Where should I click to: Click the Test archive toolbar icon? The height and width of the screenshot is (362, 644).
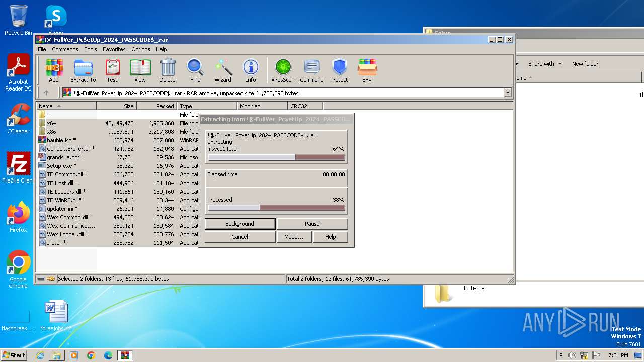(112, 70)
